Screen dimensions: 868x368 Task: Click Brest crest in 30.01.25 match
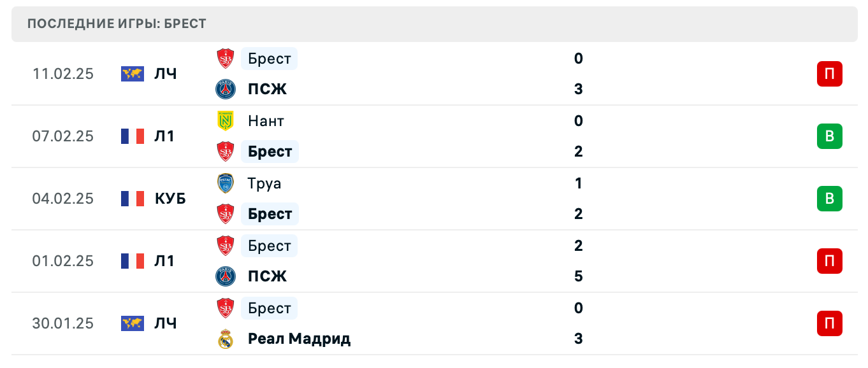pos(226,308)
